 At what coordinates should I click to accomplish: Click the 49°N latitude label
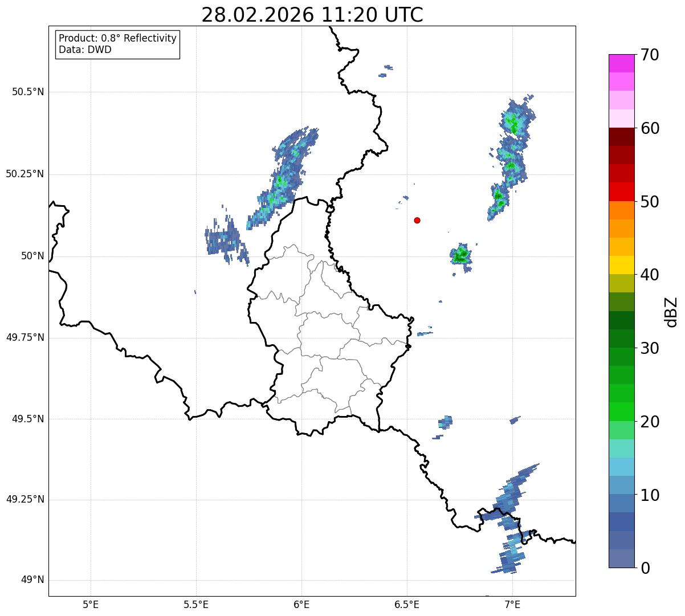(x=32, y=580)
